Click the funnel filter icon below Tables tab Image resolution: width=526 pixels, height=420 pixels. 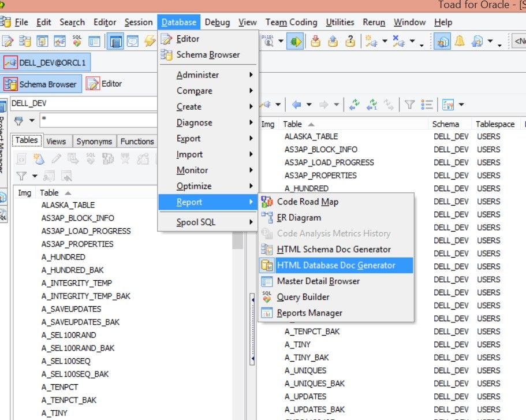(x=21, y=176)
